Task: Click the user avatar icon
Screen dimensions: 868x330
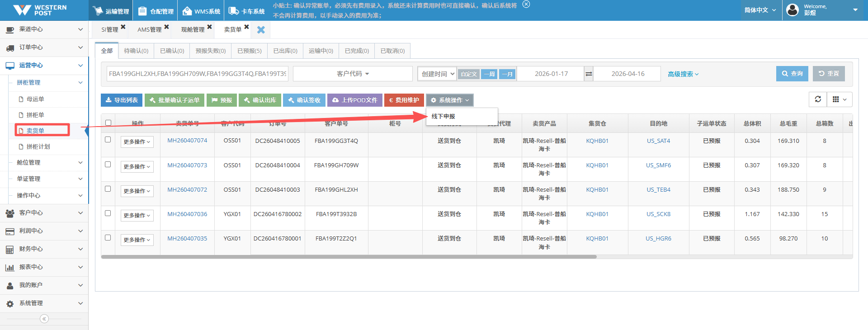Action: pyautogui.click(x=793, y=10)
